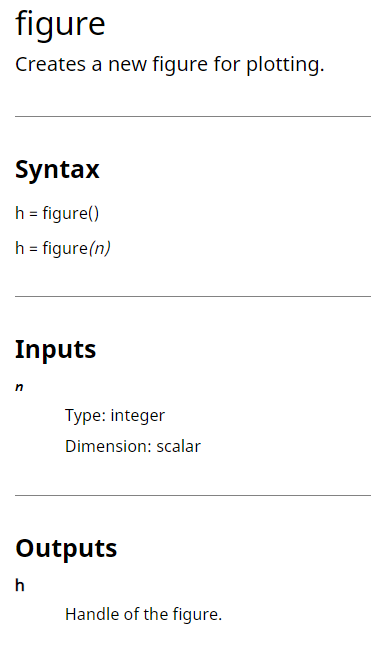
Task: Click the bold italic n input parameter
Action: tap(19, 388)
